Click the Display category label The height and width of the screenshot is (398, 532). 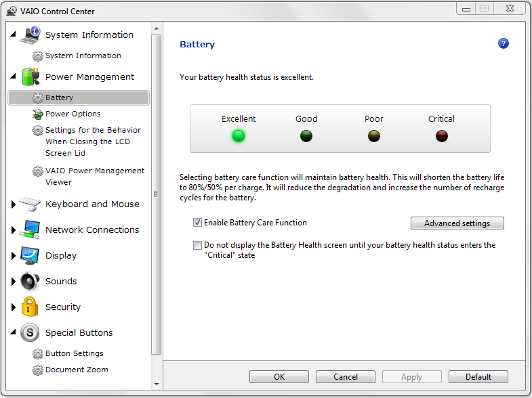coord(61,256)
